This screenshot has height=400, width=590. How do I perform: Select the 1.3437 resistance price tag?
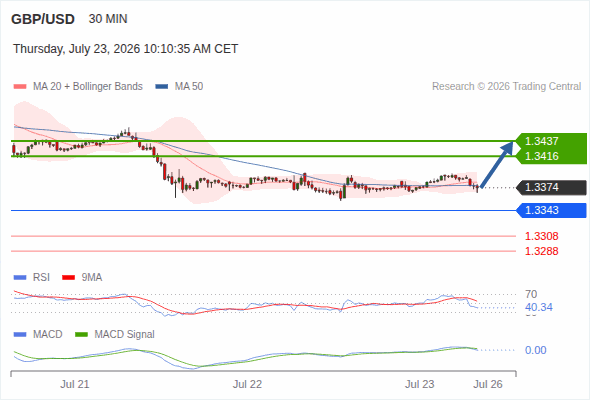click(551, 141)
